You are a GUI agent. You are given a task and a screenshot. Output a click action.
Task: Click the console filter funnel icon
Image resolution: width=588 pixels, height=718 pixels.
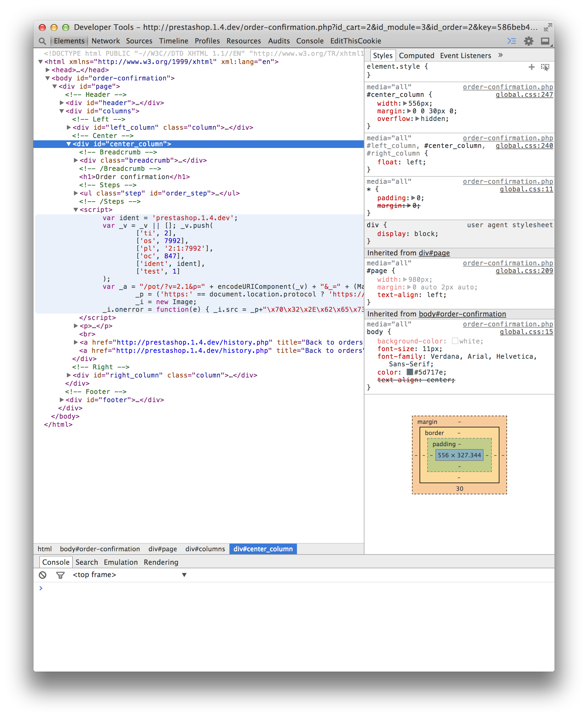60,575
